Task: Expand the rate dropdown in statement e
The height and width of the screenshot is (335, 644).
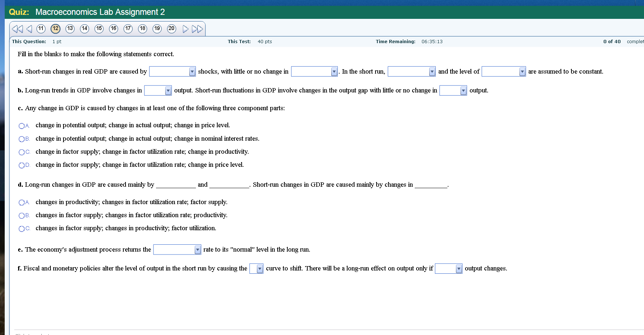Action: [197, 249]
